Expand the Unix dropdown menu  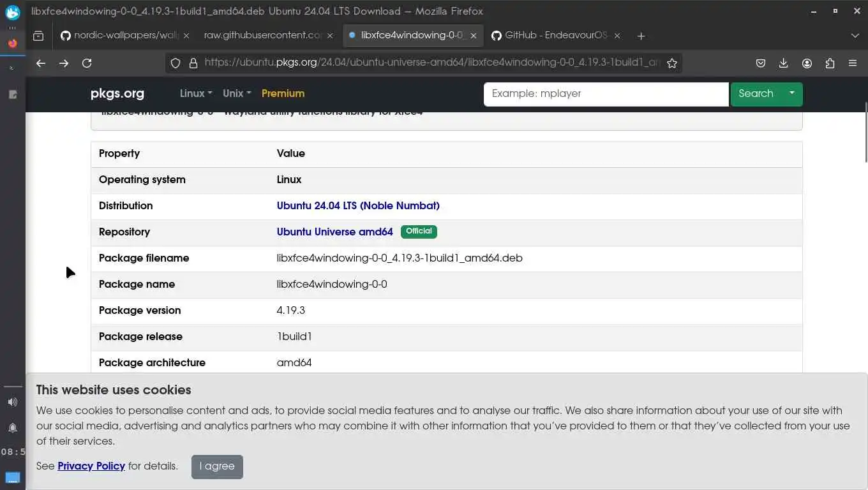pyautogui.click(x=237, y=94)
